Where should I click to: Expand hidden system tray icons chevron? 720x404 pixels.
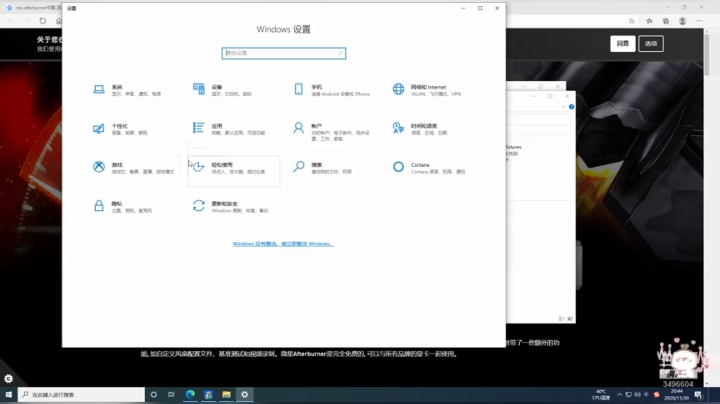(x=619, y=395)
